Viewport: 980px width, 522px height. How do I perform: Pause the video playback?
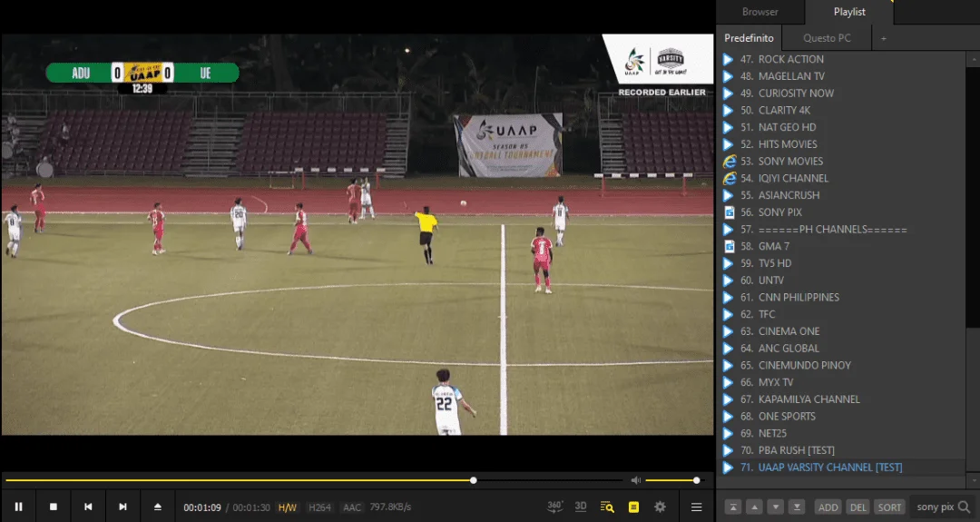pyautogui.click(x=19, y=507)
